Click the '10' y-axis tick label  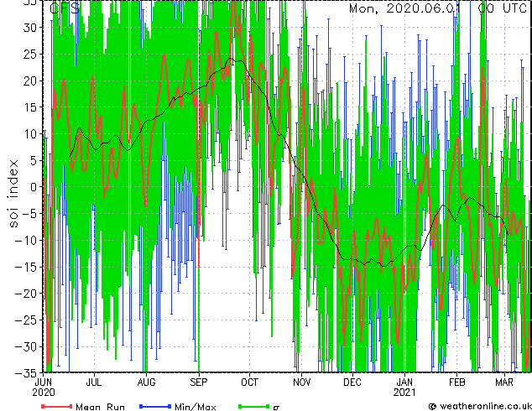pyautogui.click(x=30, y=133)
